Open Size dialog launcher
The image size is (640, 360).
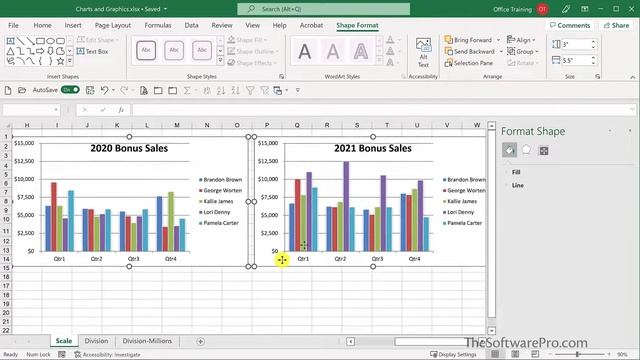pos(598,77)
